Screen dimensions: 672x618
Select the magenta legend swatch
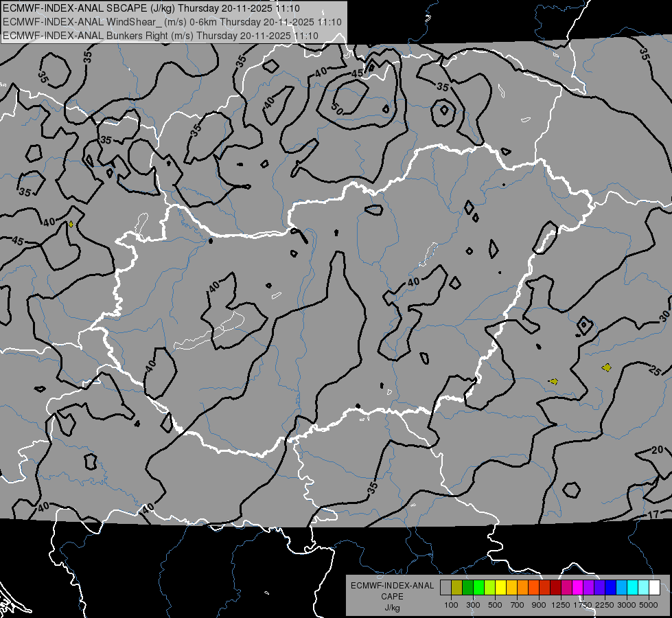pyautogui.click(x=578, y=588)
